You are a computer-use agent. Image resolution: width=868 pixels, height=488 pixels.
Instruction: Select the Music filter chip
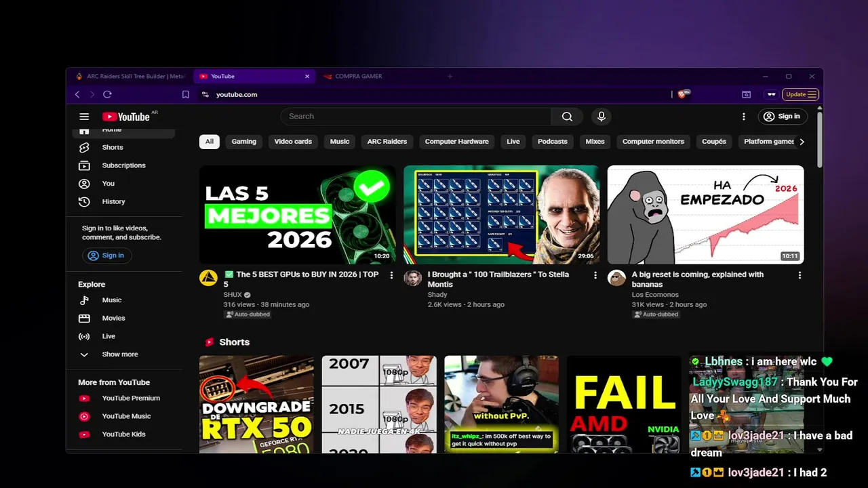click(x=340, y=142)
